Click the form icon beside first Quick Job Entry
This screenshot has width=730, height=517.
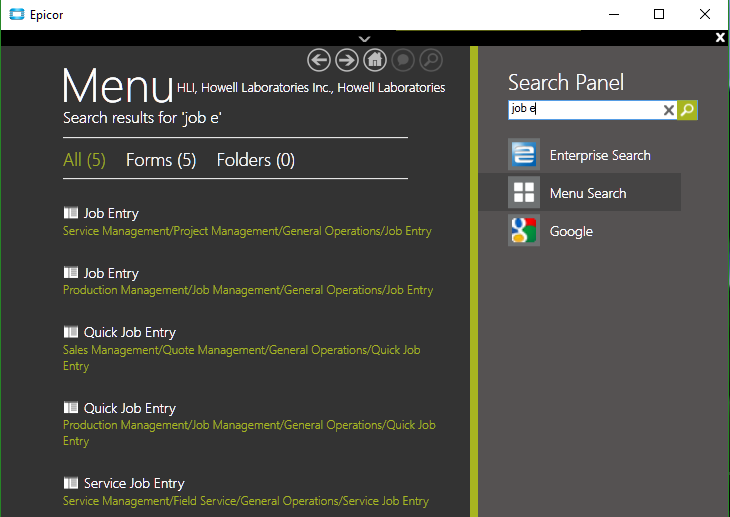pyautogui.click(x=71, y=332)
